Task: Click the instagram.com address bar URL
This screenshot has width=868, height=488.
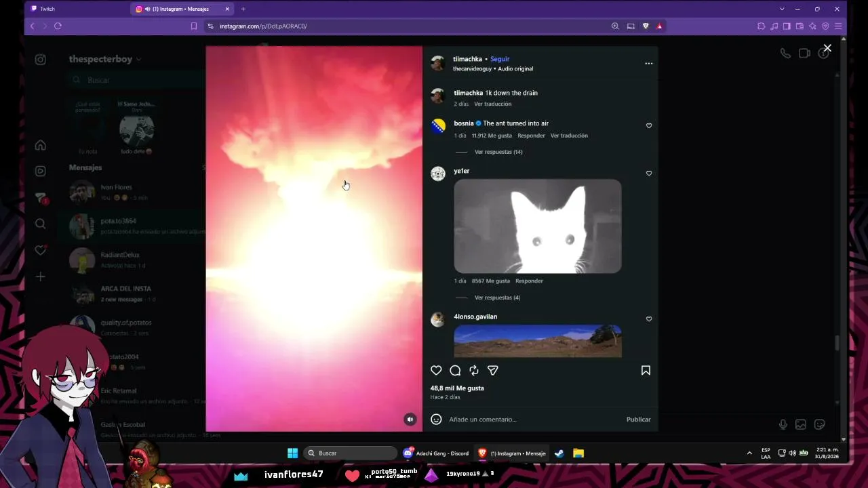Action: (263, 26)
